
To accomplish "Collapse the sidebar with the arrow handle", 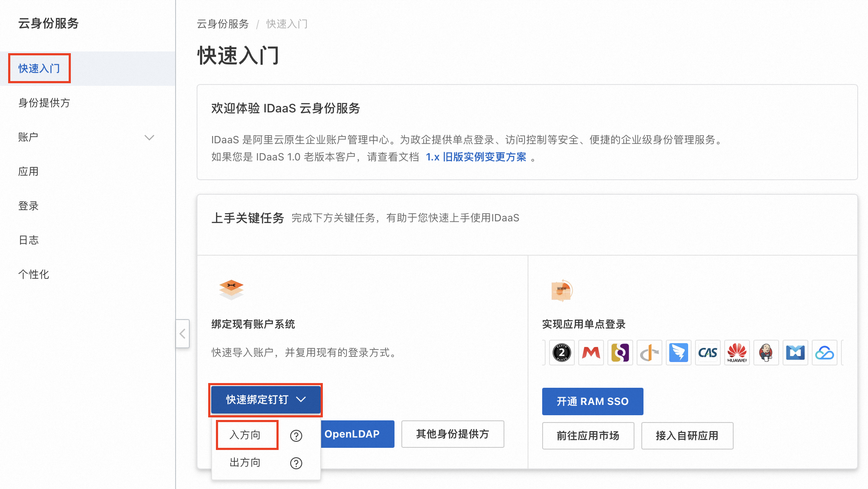I will click(182, 333).
